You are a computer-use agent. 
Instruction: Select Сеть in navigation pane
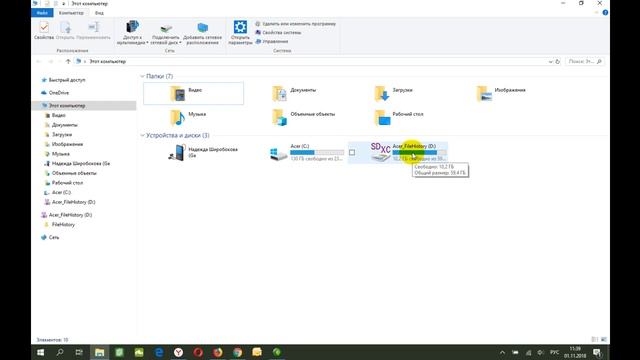pos(53,237)
